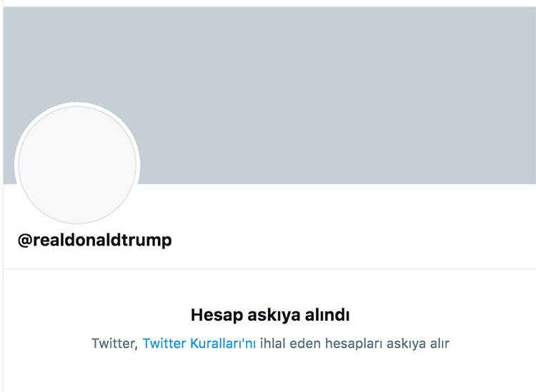Click the horizontal divider below the handle
This screenshot has height=392, width=536.
[268, 269]
